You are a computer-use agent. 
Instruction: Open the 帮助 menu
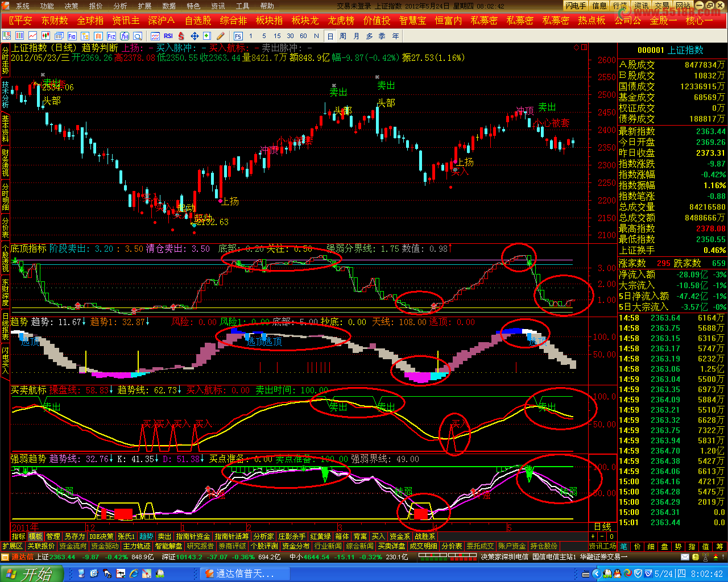click(267, 6)
